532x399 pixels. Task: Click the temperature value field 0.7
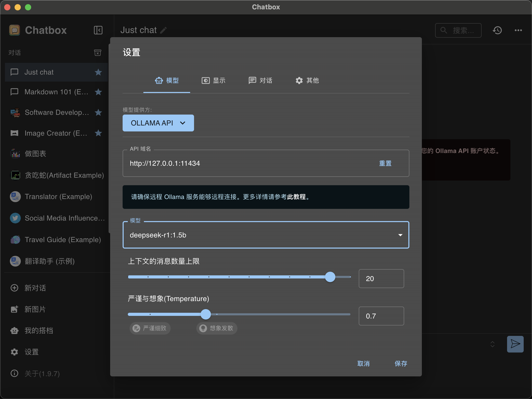[381, 316]
